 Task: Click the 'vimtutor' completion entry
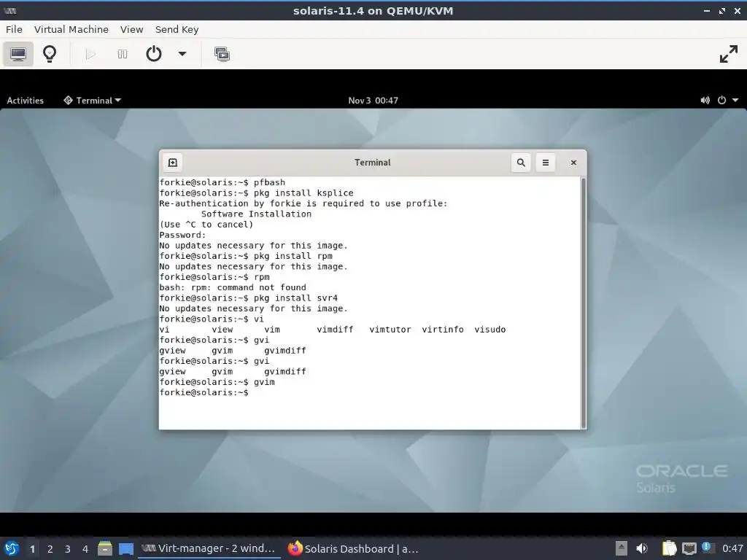390,330
